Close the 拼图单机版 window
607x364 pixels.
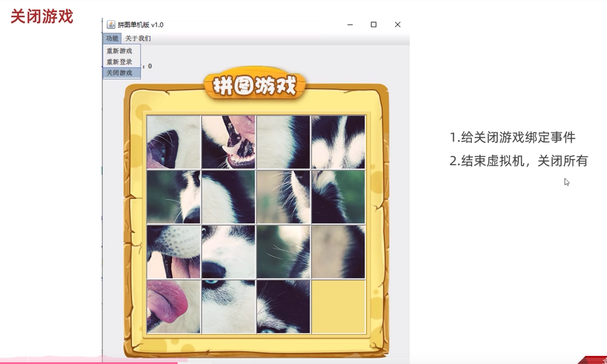point(397,25)
